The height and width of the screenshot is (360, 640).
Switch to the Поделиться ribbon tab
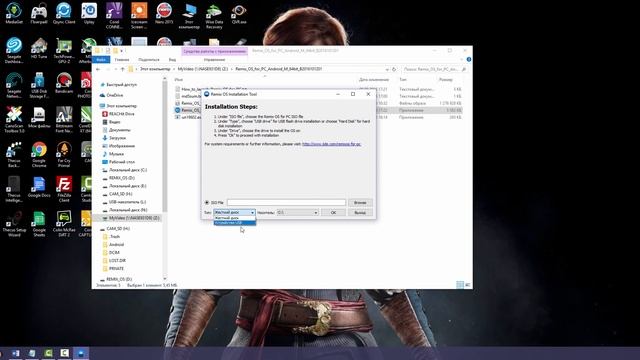click(x=149, y=60)
